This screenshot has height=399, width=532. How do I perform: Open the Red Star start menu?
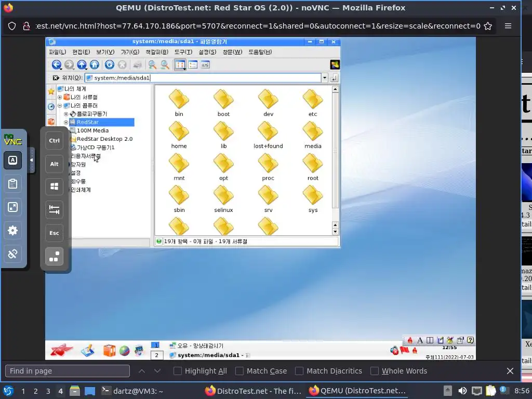coord(61,350)
